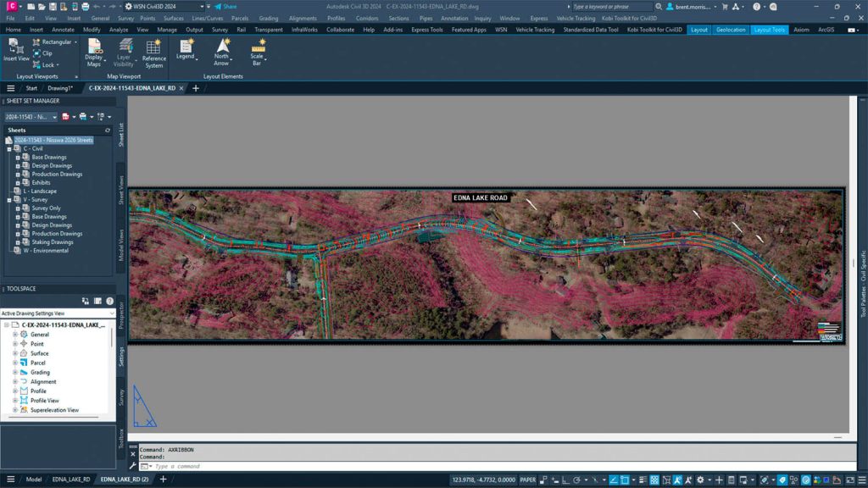
Task: Switch to the Geolocation ribbon tab
Action: coord(731,30)
